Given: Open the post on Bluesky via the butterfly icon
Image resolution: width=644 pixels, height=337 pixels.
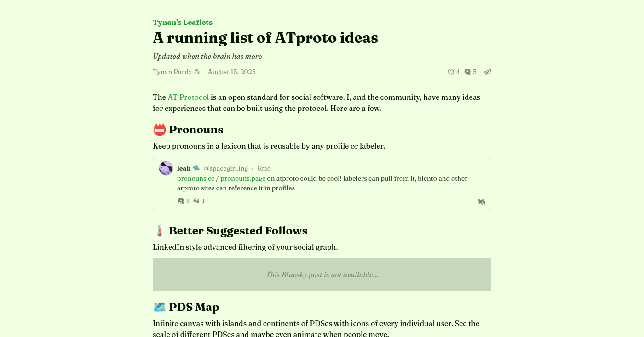Looking at the screenshot, I should (481, 201).
